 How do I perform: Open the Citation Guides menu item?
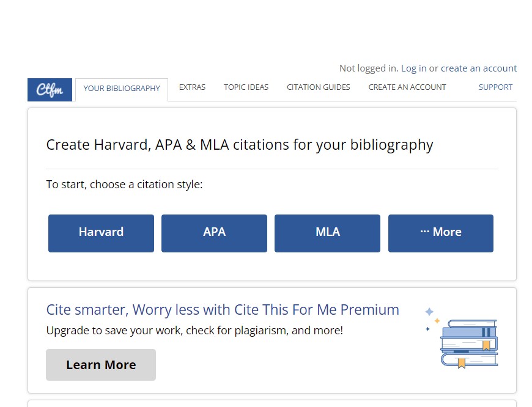318,87
